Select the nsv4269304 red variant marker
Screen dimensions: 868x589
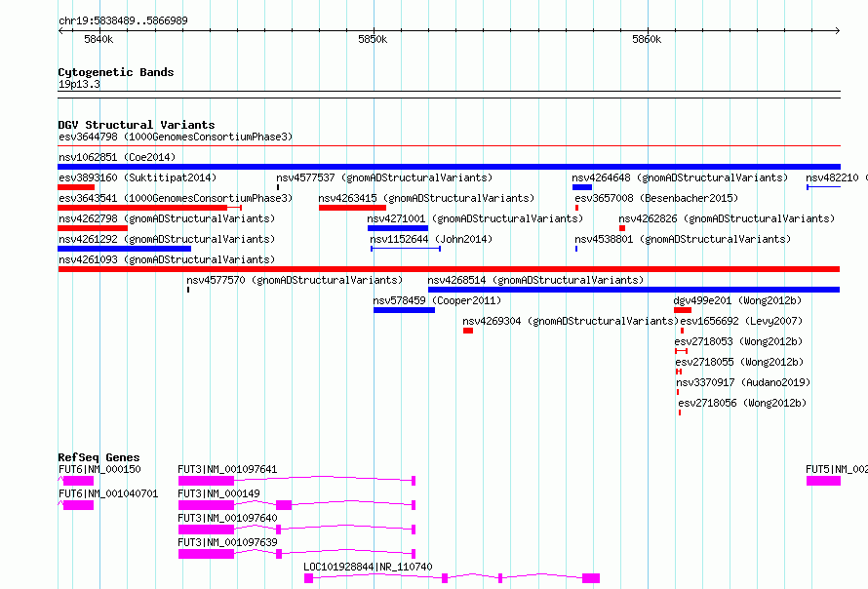tap(468, 331)
